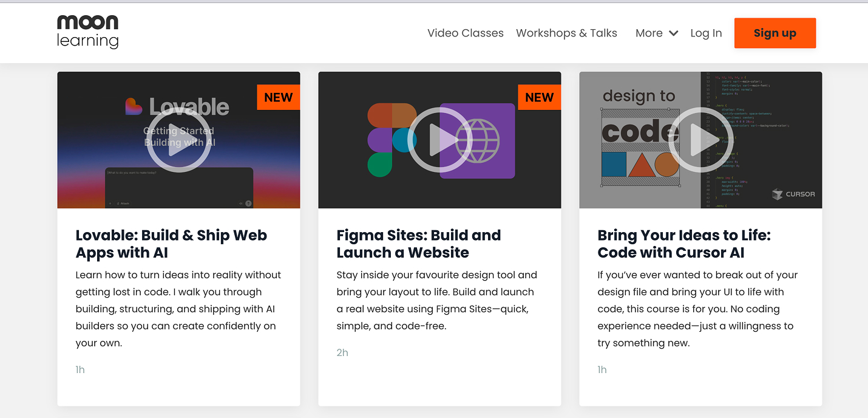Screen dimensions: 868x418
Task: Click the design-to-code course thumbnail
Action: [700, 140]
